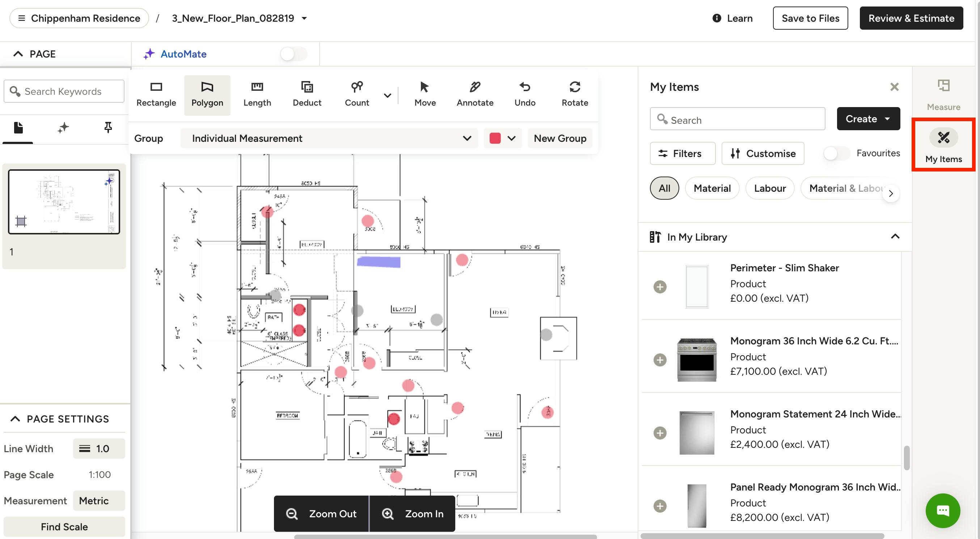The image size is (980, 539).
Task: Collapse the In My Library section
Action: (x=895, y=237)
